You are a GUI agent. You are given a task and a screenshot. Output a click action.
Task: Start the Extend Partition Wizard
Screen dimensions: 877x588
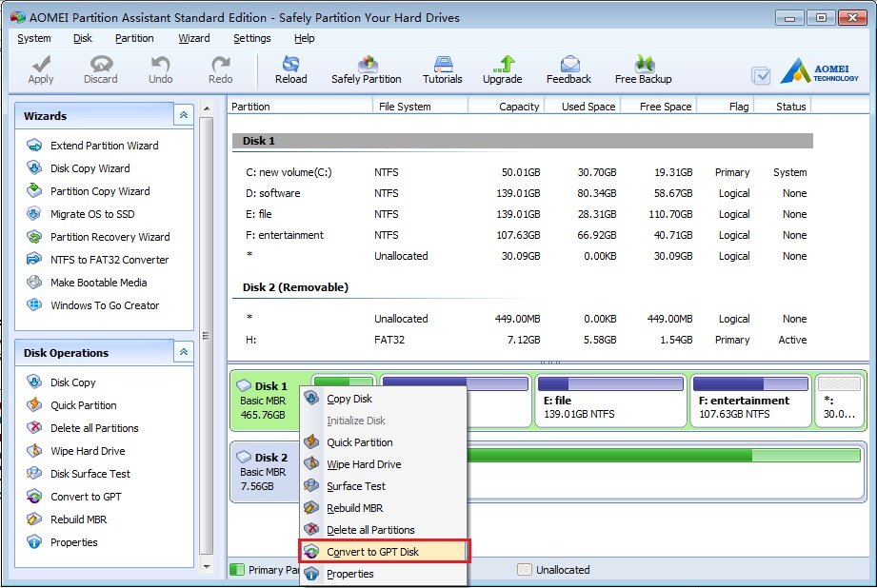104,146
